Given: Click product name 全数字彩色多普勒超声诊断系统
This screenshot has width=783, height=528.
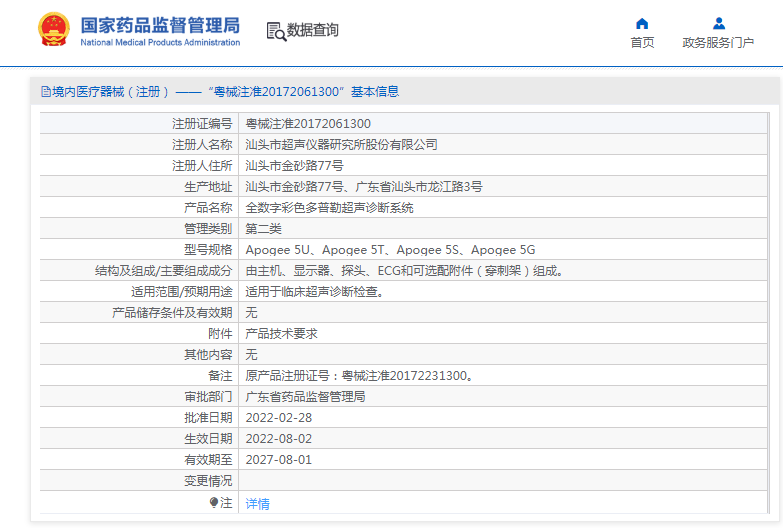Looking at the screenshot, I should click(x=329, y=208).
